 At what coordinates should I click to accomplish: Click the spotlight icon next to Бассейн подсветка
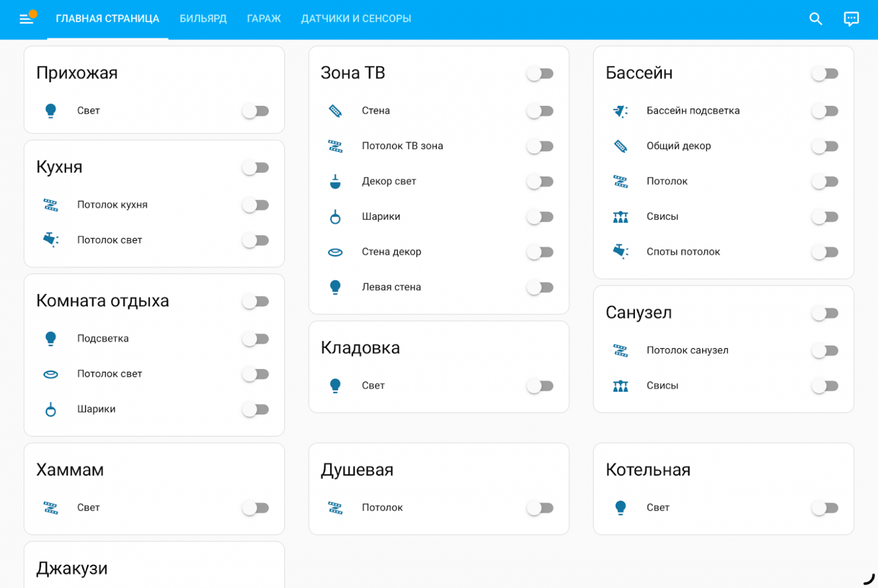pyautogui.click(x=620, y=111)
